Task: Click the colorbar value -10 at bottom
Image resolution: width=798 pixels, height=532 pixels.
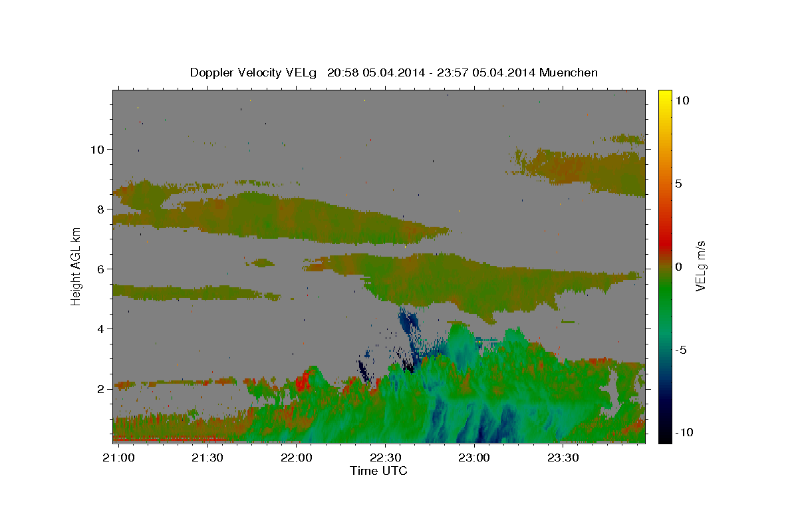Action: pos(683,433)
